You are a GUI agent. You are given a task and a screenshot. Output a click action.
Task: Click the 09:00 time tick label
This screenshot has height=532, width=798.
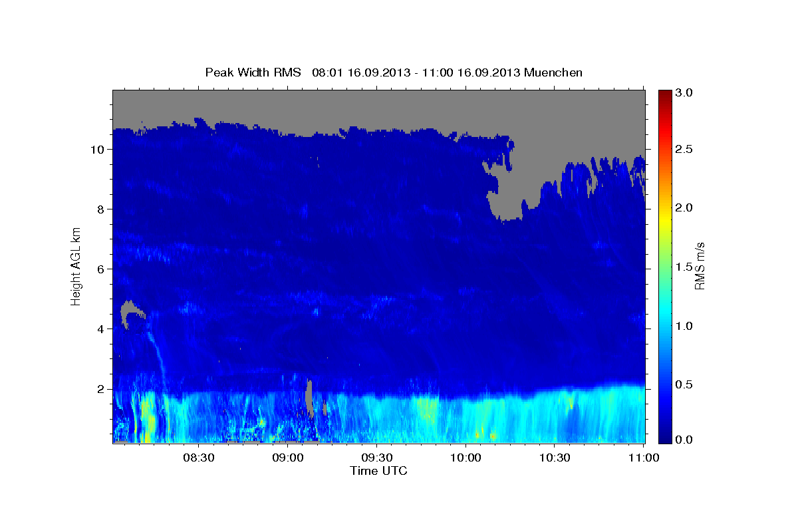point(288,458)
